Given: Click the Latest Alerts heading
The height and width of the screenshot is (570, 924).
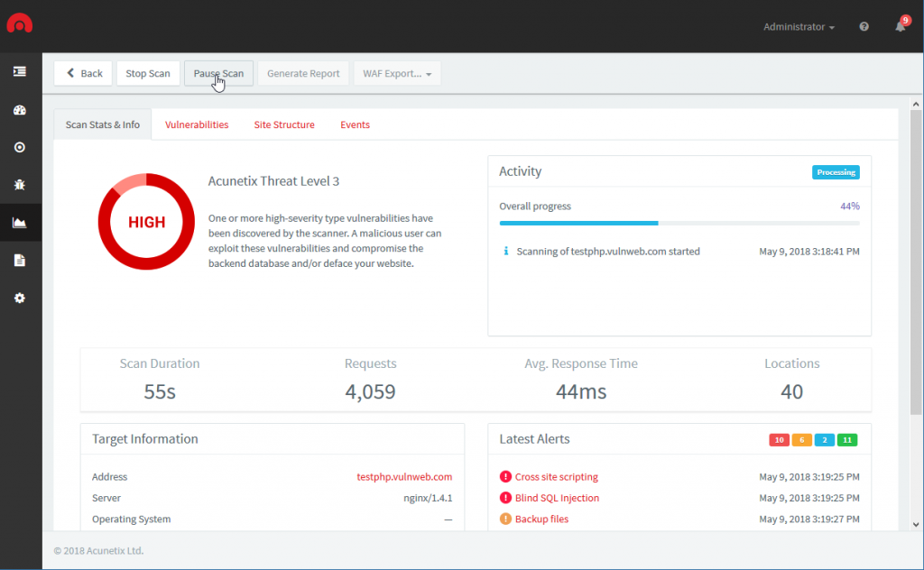Looking at the screenshot, I should pyautogui.click(x=534, y=439).
